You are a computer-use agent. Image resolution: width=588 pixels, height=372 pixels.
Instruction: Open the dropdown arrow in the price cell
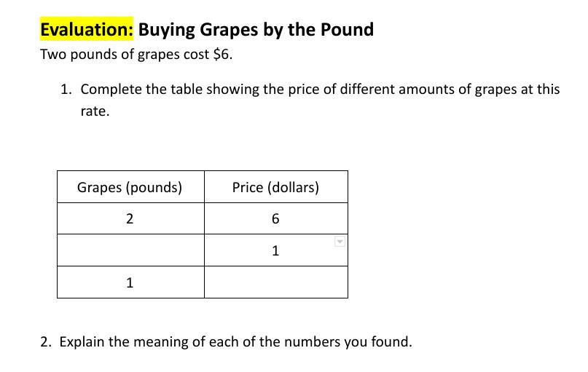click(340, 242)
